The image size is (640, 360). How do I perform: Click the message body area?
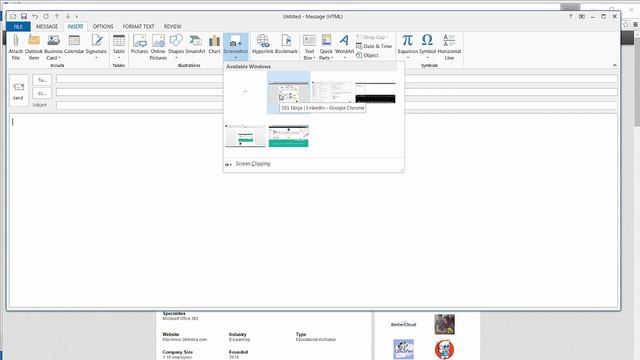tap(313, 210)
